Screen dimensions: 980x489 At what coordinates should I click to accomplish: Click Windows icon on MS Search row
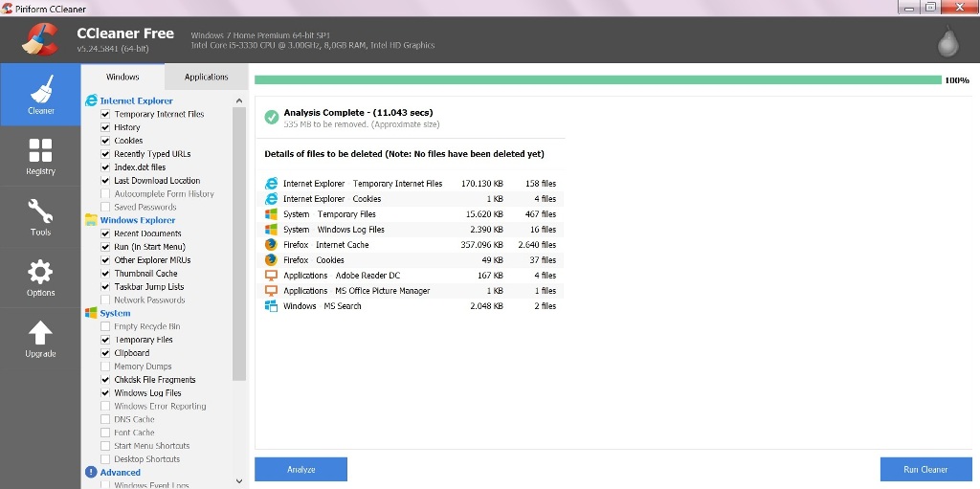[x=271, y=306]
